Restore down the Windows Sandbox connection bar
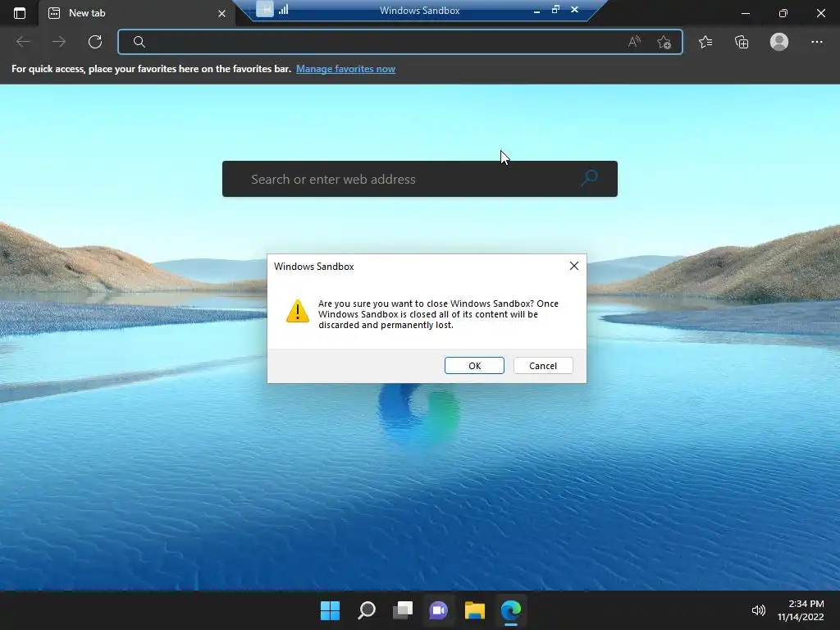The height and width of the screenshot is (630, 840). point(555,10)
